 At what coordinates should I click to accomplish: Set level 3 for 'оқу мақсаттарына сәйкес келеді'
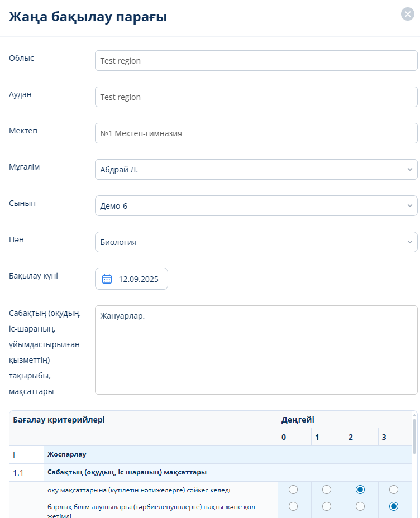[394, 490]
